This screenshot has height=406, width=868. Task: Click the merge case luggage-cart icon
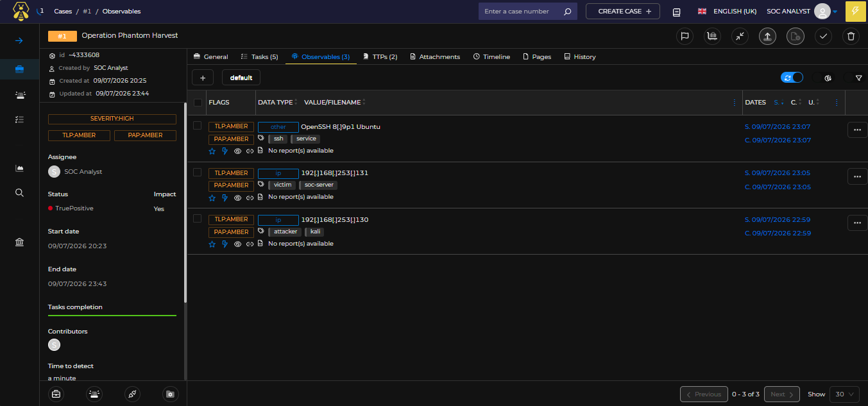(x=711, y=37)
